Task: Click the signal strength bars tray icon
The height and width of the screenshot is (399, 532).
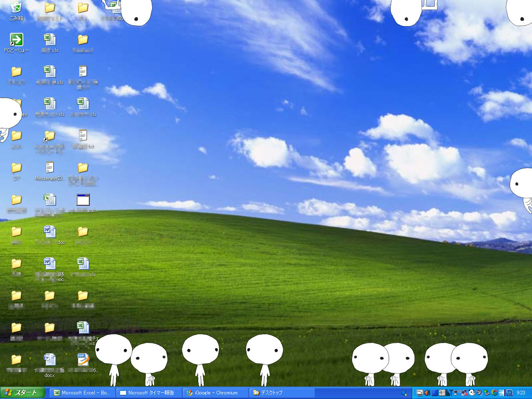Action: pos(449,393)
